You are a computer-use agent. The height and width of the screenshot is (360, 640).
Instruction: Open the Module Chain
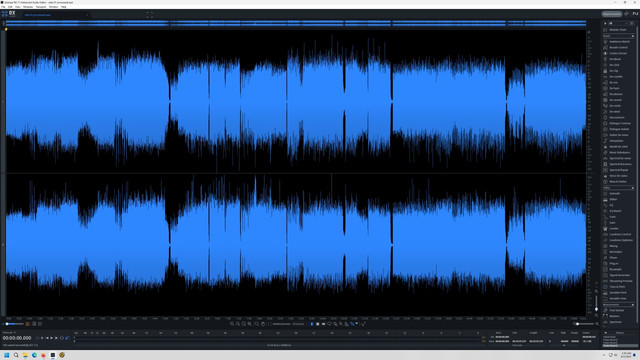618,30
